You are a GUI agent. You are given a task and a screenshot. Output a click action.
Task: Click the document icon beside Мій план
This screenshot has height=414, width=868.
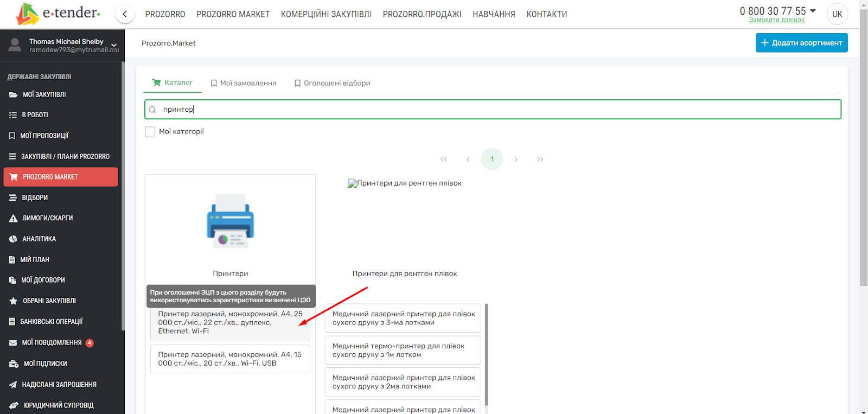point(12,260)
